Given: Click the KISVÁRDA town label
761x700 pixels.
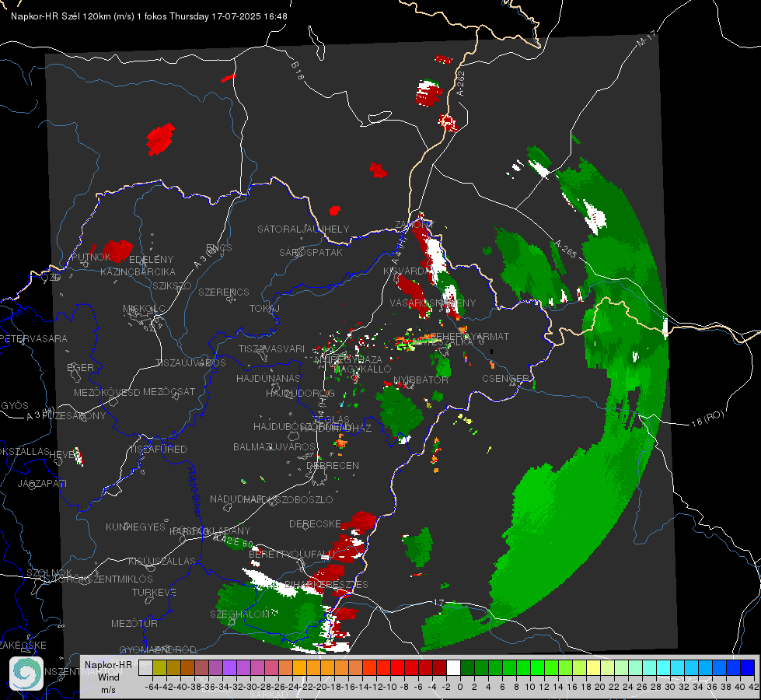Looking at the screenshot, I should coord(408,271).
